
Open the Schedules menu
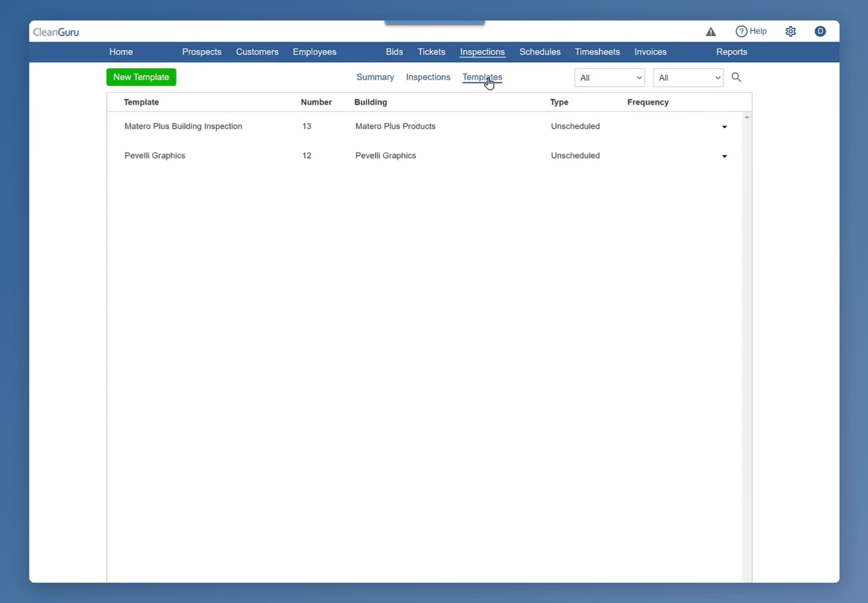point(540,52)
